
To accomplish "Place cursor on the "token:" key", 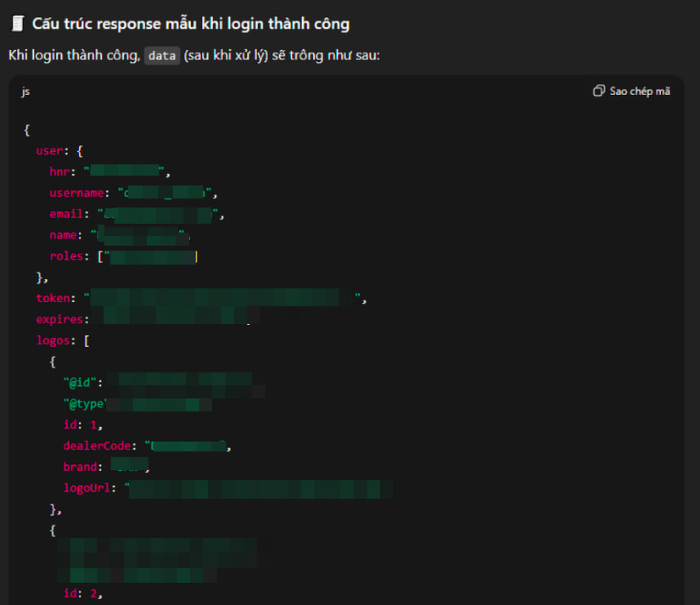I will [x=56, y=298].
